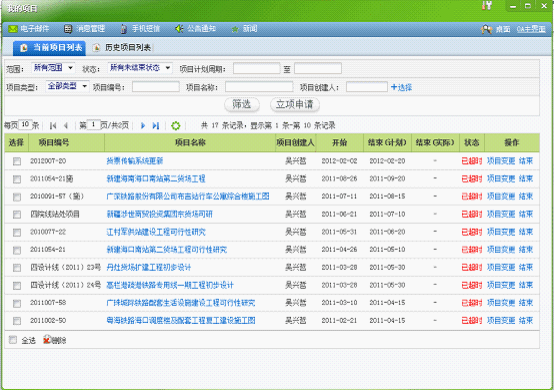Open the 新建海南海口南站第二货场工程 link
This screenshot has width=554, height=390.
click(156, 179)
